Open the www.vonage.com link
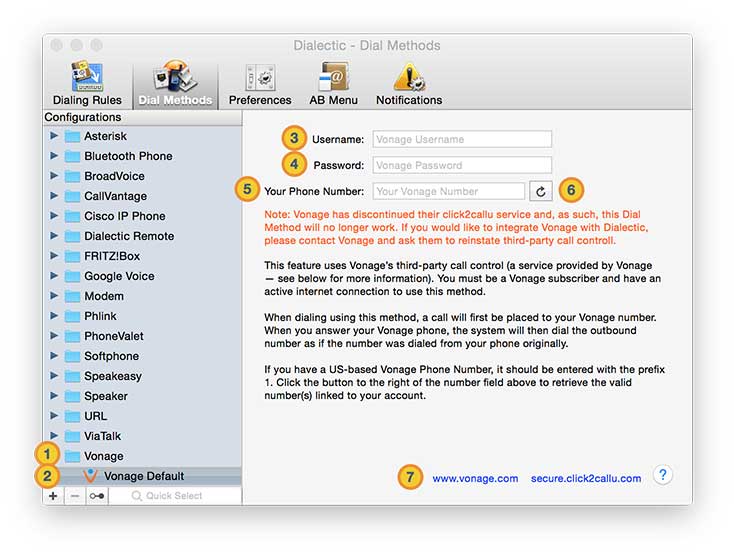 tap(475, 479)
